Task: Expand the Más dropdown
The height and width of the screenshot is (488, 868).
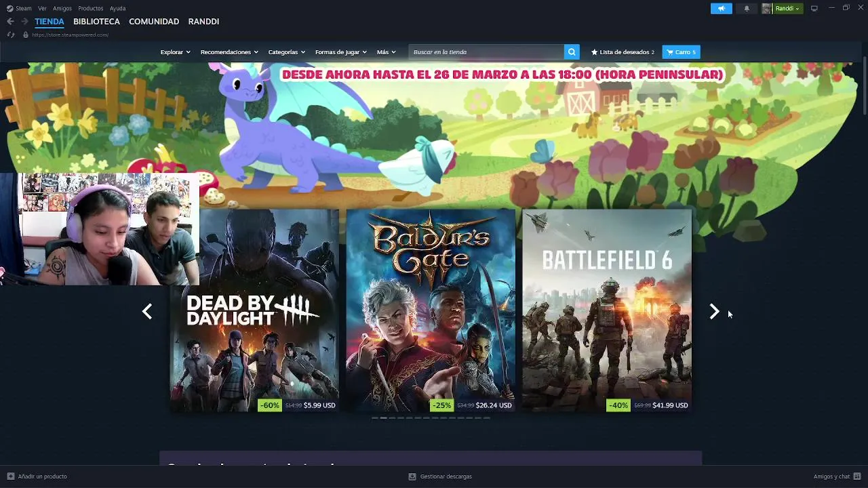Action: tap(386, 52)
